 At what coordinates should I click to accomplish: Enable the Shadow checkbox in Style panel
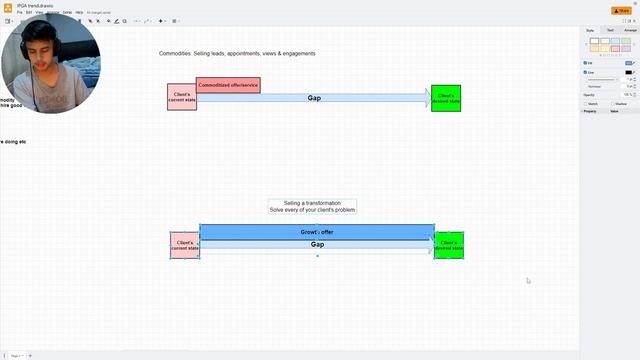(613, 104)
